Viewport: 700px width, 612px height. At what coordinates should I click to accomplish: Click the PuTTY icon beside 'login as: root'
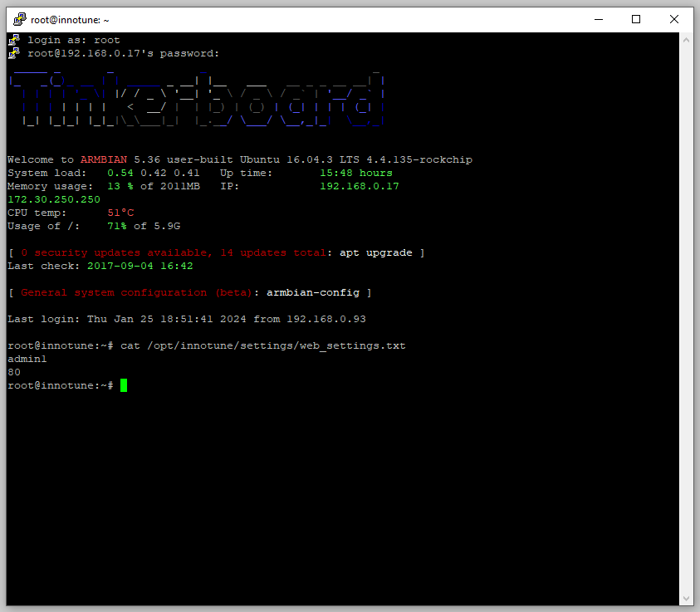(14, 40)
